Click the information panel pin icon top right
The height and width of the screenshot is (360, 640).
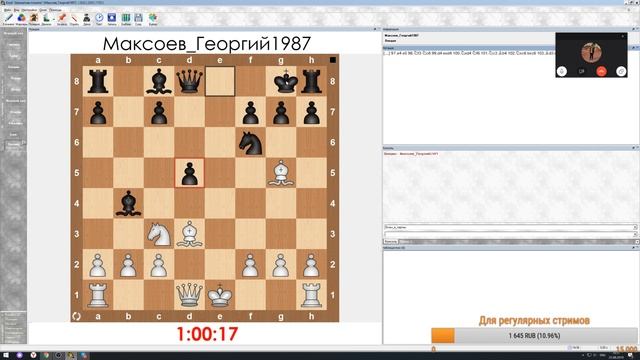(633, 29)
